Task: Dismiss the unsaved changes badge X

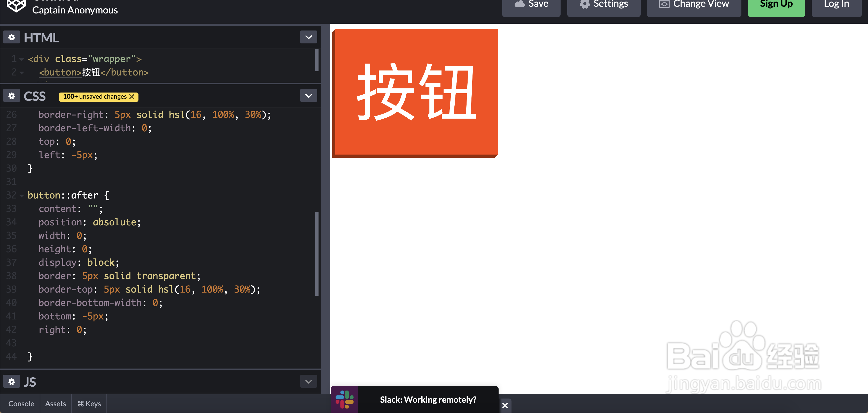Action: (132, 97)
